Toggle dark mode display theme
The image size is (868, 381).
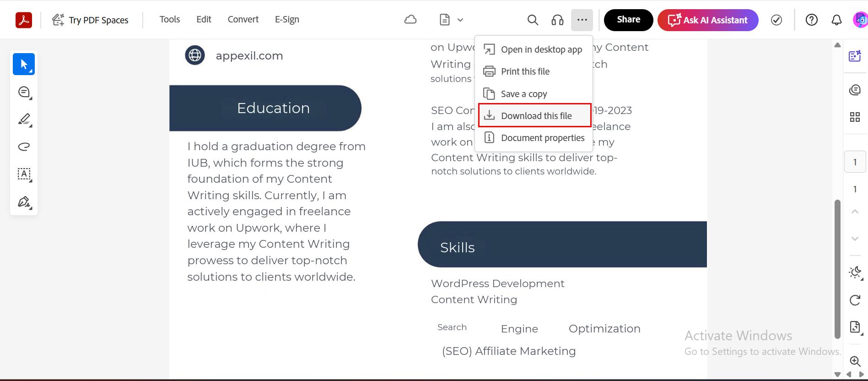coord(855,272)
